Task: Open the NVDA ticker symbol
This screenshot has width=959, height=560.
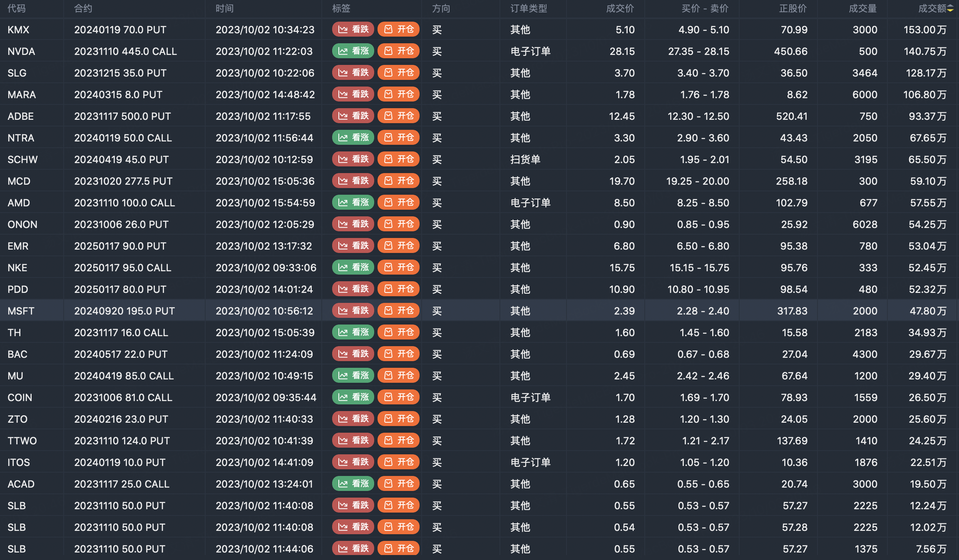Action: pos(21,51)
